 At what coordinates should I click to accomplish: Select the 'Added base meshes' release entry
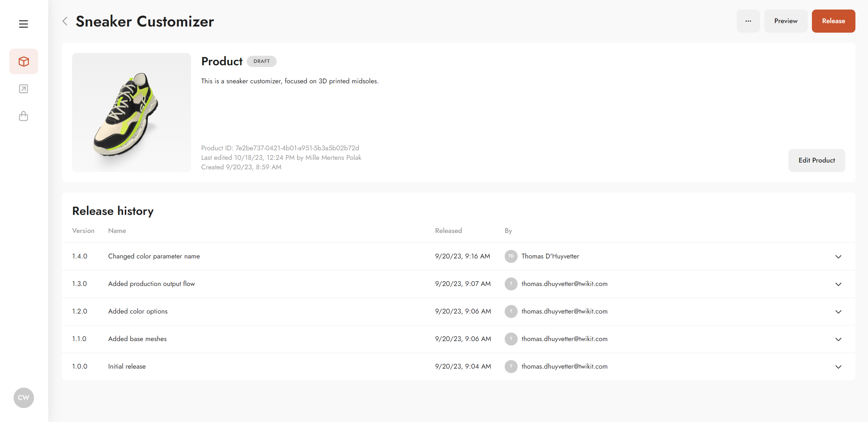(458, 339)
